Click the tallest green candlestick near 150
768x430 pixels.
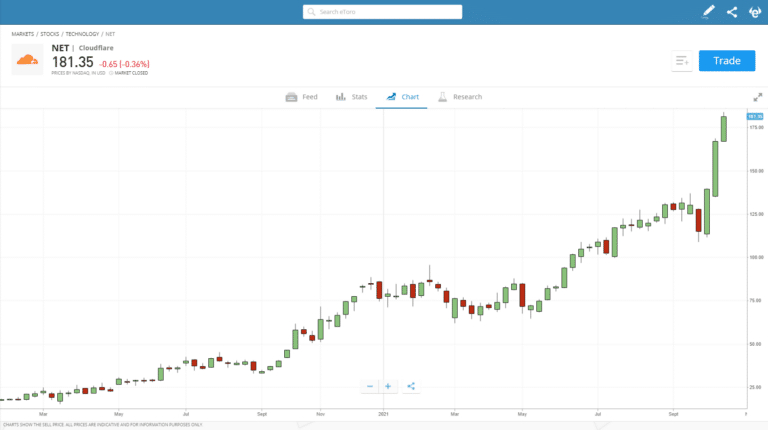click(x=715, y=168)
